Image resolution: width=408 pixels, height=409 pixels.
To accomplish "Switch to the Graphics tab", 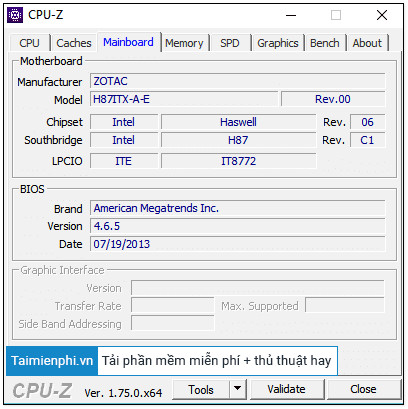I will click(278, 43).
